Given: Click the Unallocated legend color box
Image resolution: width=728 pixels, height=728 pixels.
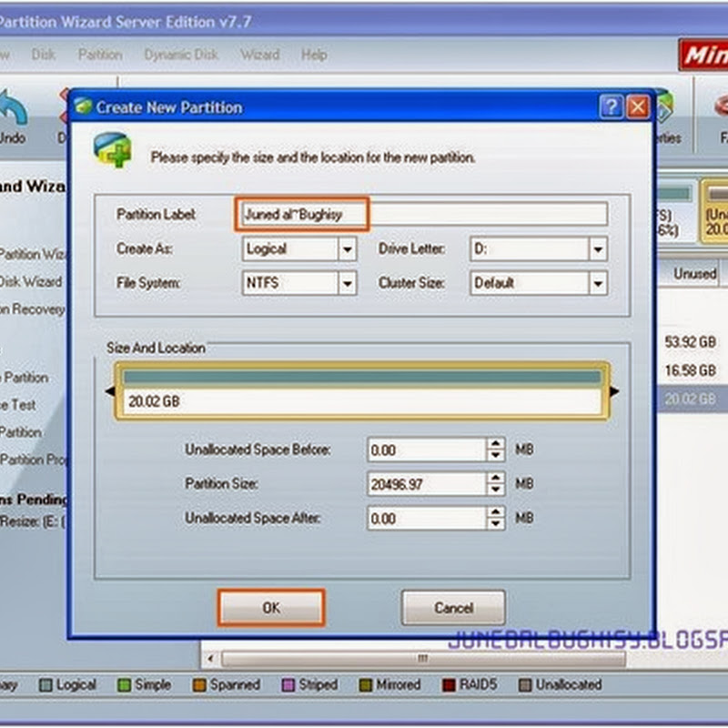Looking at the screenshot, I should coord(525,685).
